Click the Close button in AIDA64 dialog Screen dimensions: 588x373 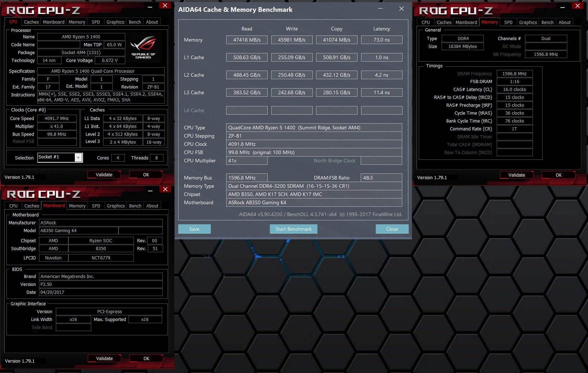pos(392,229)
